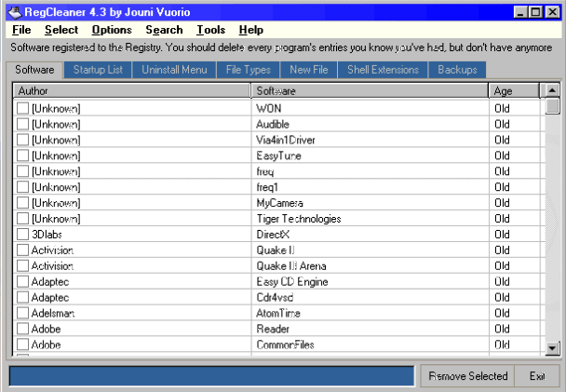The width and height of the screenshot is (566, 392).
Task: Select the Cdr4vsd software name
Action: (275, 297)
